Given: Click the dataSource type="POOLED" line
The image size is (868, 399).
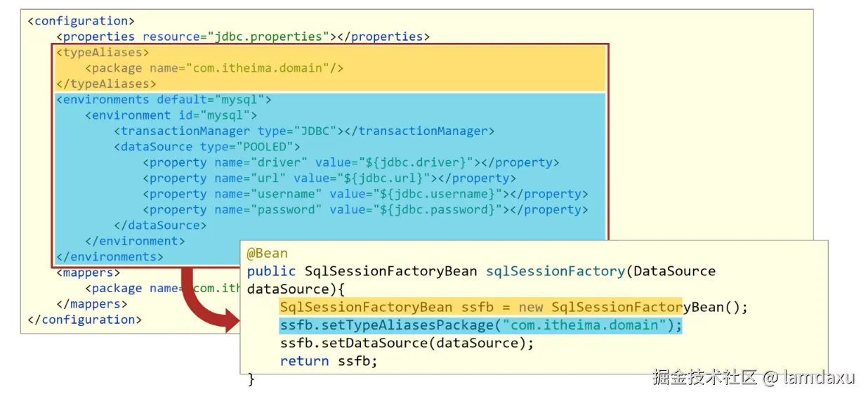Looking at the screenshot, I should pyautogui.click(x=206, y=147).
